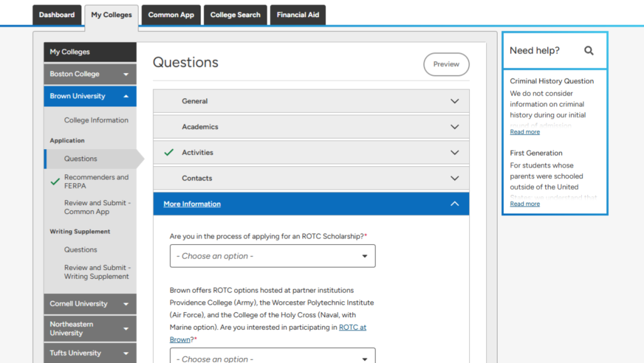Read more about Criminal History Question
644x363 pixels.
525,132
